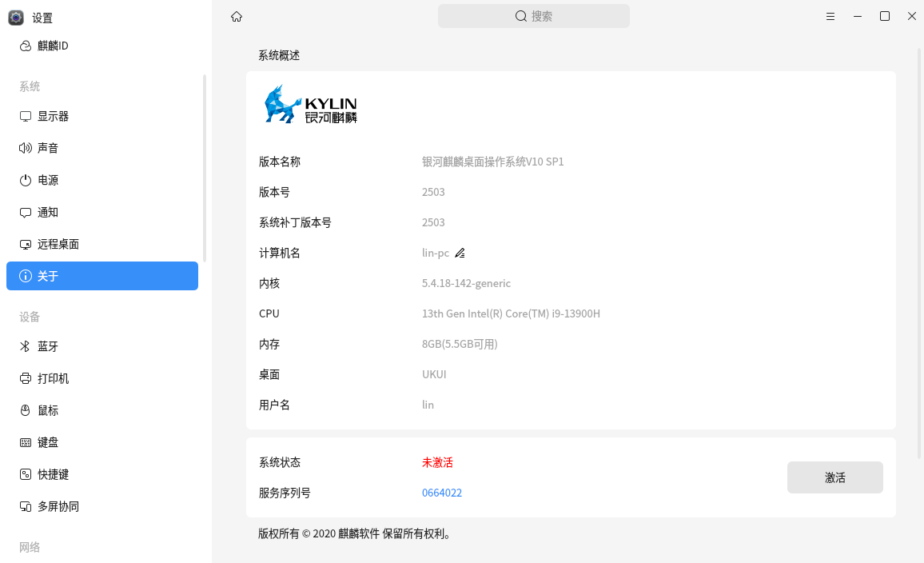Click the power icon for 电源

pyautogui.click(x=26, y=181)
